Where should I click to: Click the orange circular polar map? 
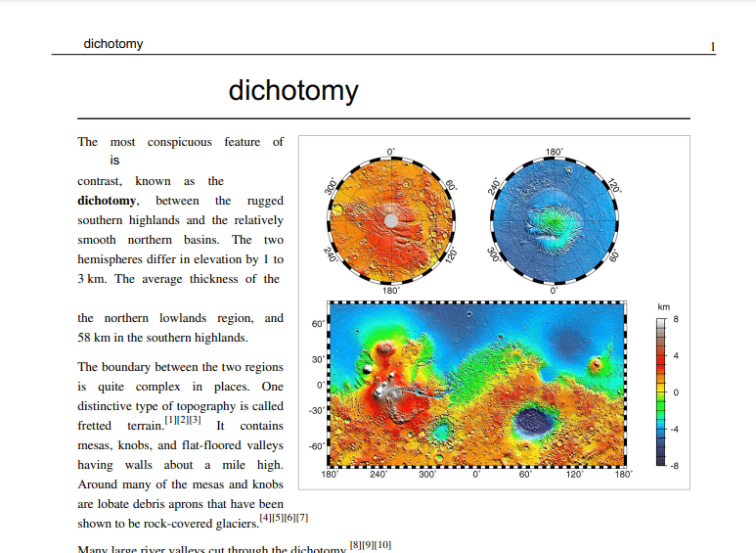391,220
